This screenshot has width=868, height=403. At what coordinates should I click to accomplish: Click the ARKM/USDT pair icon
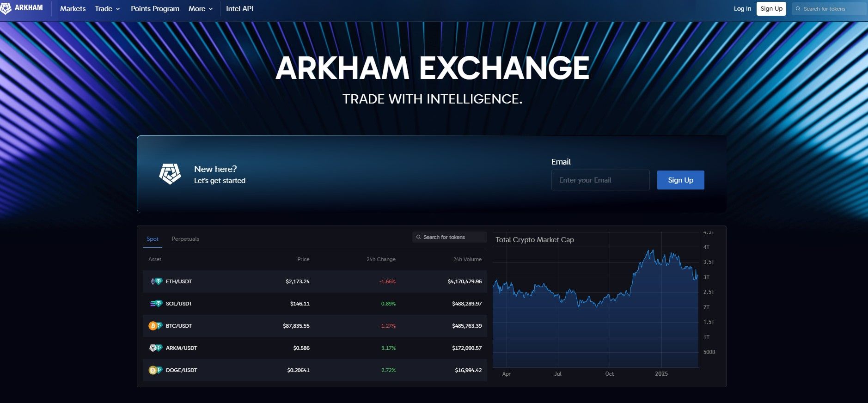pyautogui.click(x=156, y=348)
